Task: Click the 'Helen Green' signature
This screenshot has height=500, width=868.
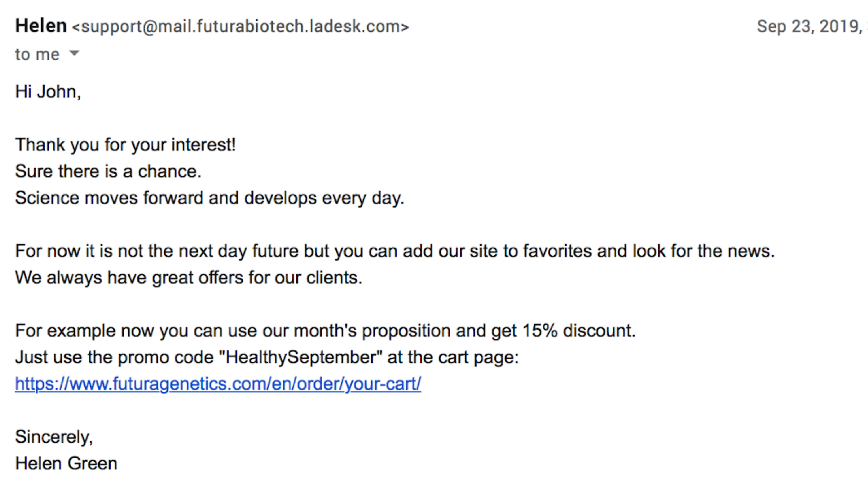Action: [x=66, y=464]
